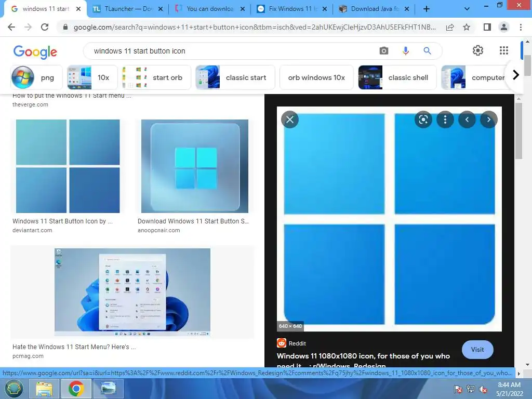
Task: Open preview more-options dots
Action: pyautogui.click(x=445, y=119)
